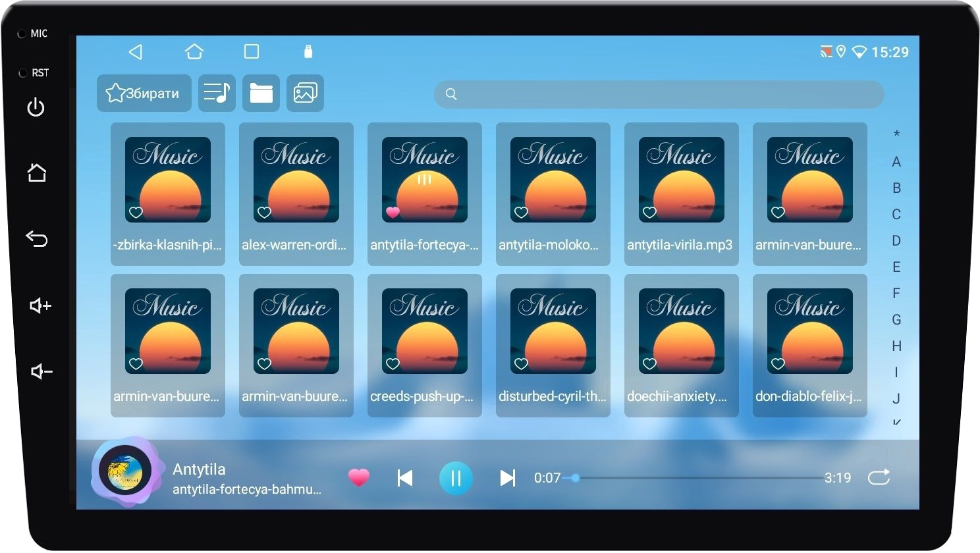
Task: Seek along the song progress bar
Action: tap(698, 478)
